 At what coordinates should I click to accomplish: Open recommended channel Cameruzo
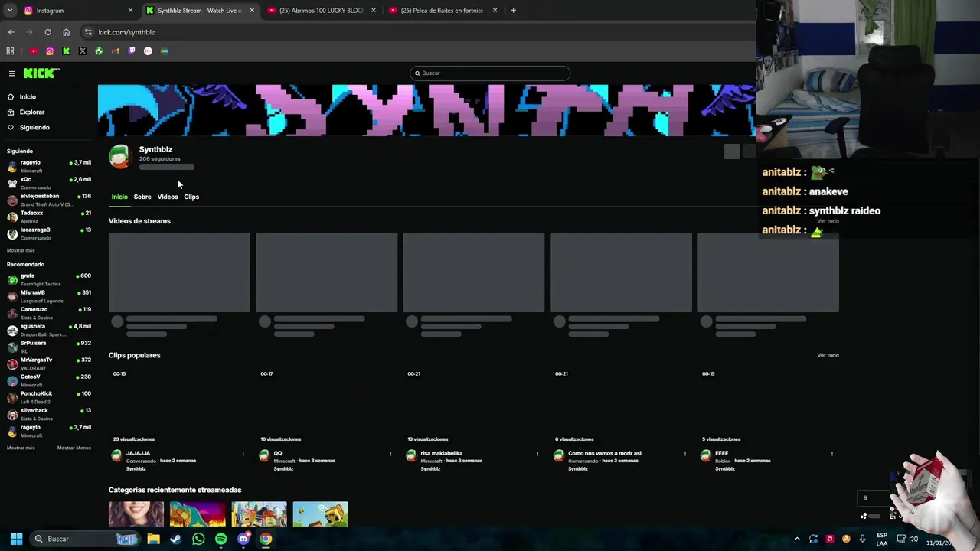pos(49,313)
